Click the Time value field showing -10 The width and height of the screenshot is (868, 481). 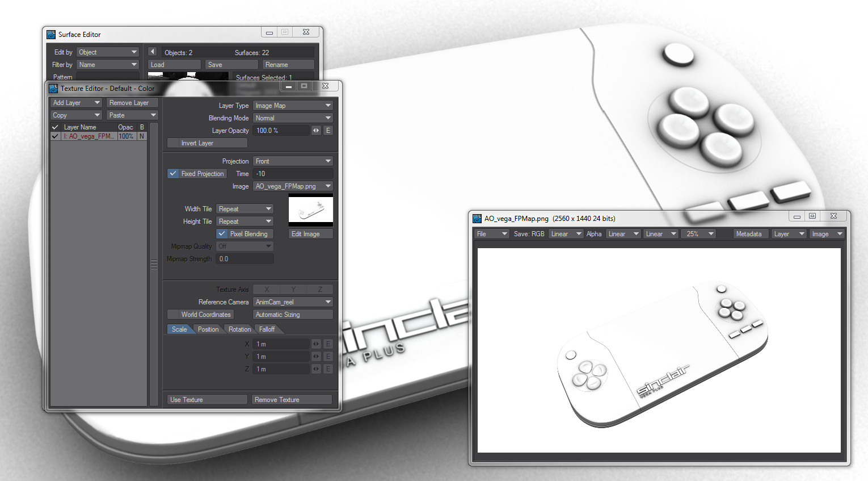[x=293, y=174]
